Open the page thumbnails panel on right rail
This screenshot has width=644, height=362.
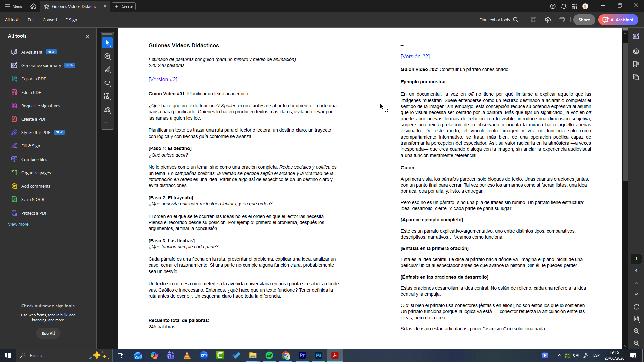(x=636, y=77)
